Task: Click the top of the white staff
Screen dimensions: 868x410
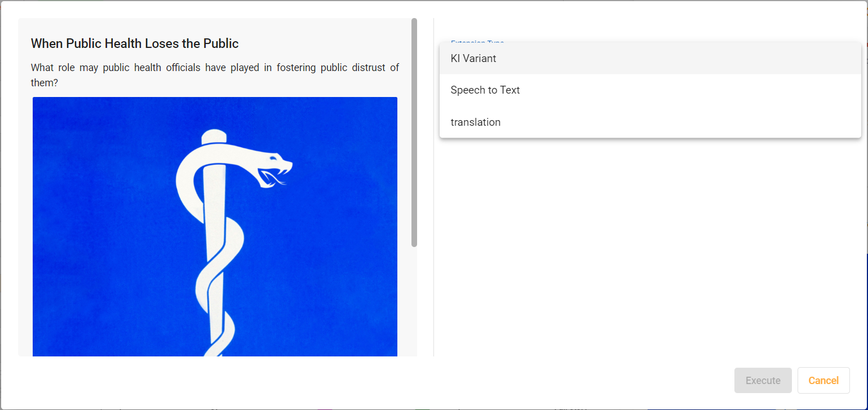Action: pos(213,137)
